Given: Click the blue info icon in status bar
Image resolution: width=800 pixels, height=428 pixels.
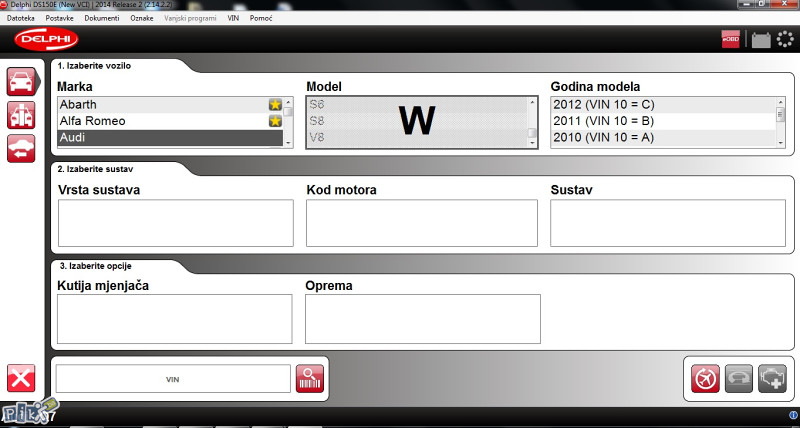Looking at the screenshot, I should pyautogui.click(x=793, y=415).
